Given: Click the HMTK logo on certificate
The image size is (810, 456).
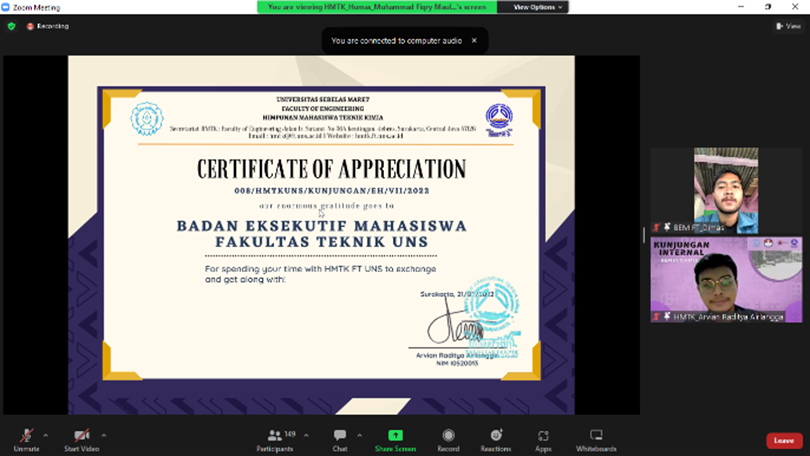Looking at the screenshot, I should (499, 120).
